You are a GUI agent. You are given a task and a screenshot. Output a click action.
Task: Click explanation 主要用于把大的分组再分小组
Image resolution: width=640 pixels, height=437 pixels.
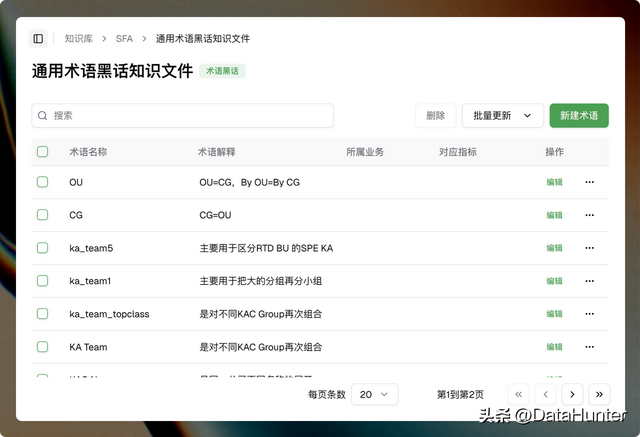pos(260,281)
